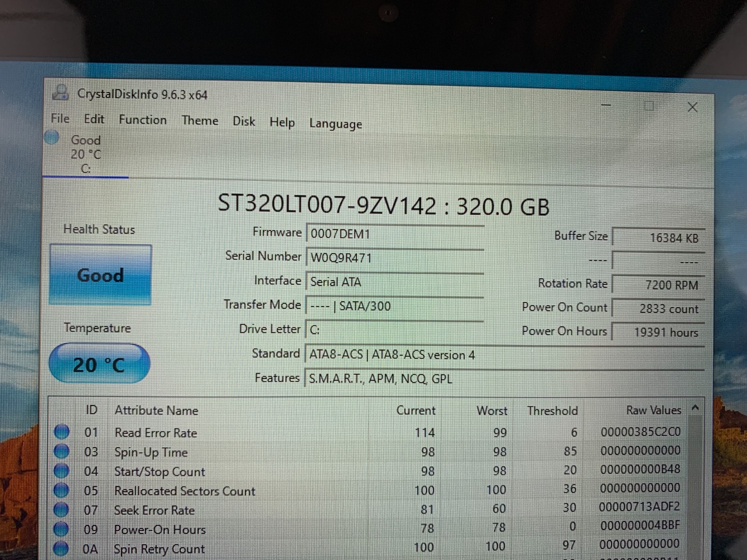Click the drive title ST320LT007-9ZV142 : 320.0 GB

pyautogui.click(x=384, y=206)
